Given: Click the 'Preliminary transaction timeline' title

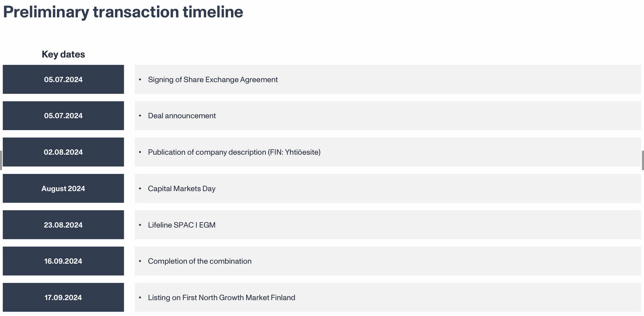Looking at the screenshot, I should click(123, 12).
